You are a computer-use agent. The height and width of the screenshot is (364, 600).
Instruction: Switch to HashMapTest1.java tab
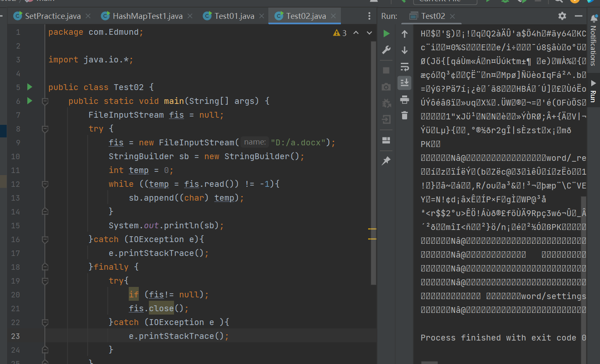[x=147, y=16]
